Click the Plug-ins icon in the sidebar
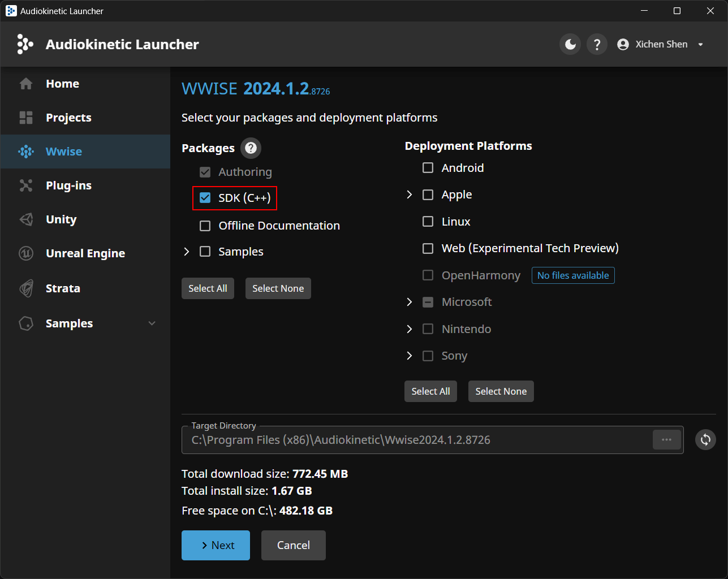Image resolution: width=728 pixels, height=579 pixels. (x=26, y=185)
